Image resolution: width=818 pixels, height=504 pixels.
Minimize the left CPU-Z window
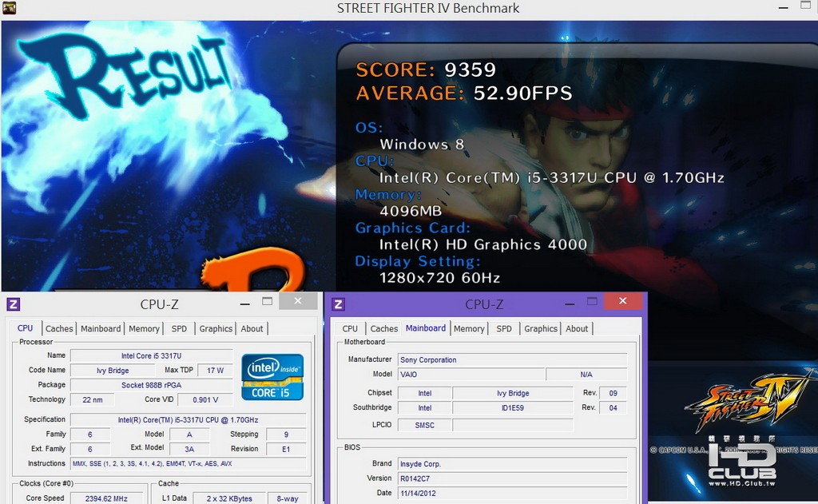click(x=244, y=304)
